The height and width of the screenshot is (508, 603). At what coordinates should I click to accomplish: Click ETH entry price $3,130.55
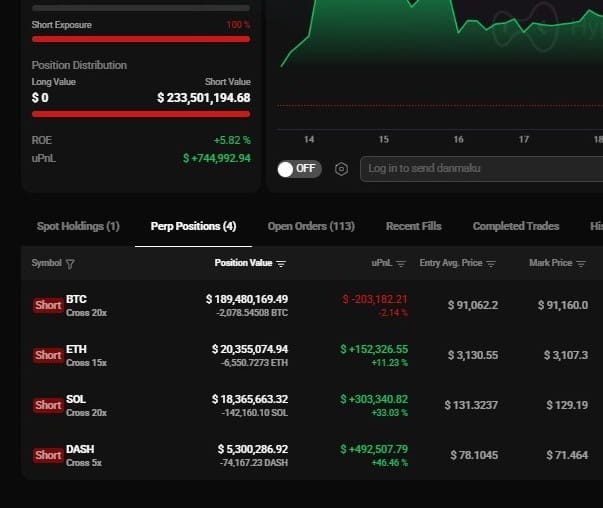[473, 355]
